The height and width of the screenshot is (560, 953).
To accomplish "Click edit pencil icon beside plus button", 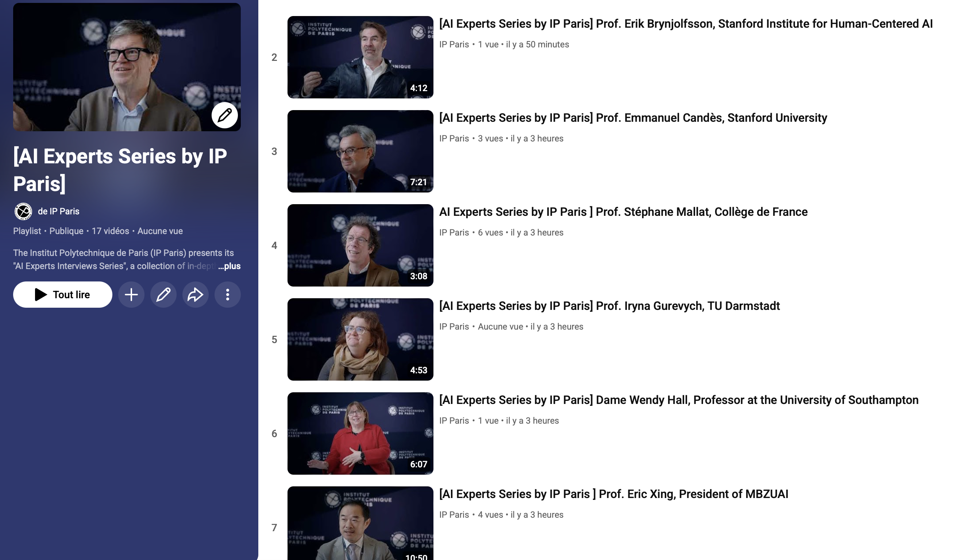I will [x=163, y=294].
